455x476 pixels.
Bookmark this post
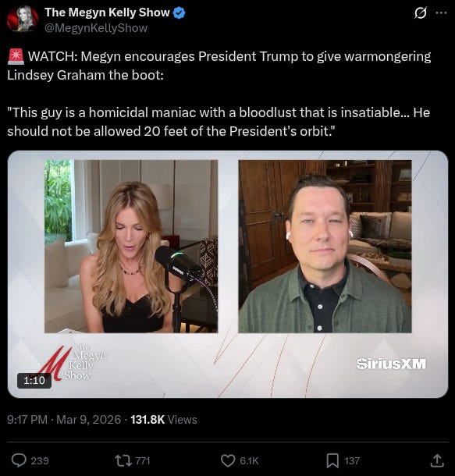pos(332,460)
